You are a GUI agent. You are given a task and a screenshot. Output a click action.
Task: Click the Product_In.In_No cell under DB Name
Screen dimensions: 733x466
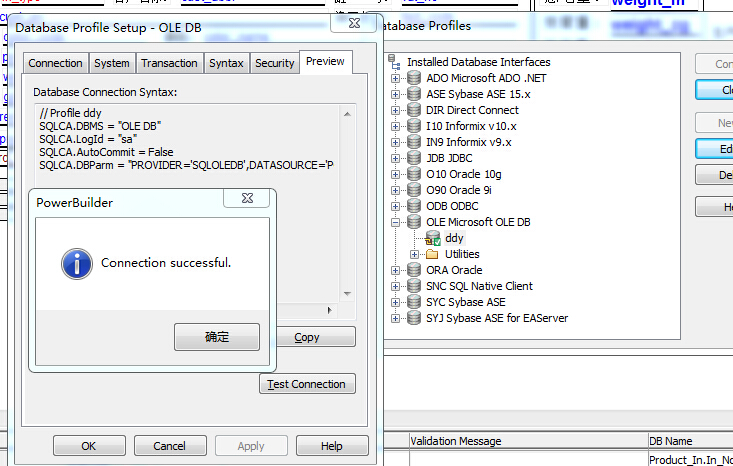[690, 460]
